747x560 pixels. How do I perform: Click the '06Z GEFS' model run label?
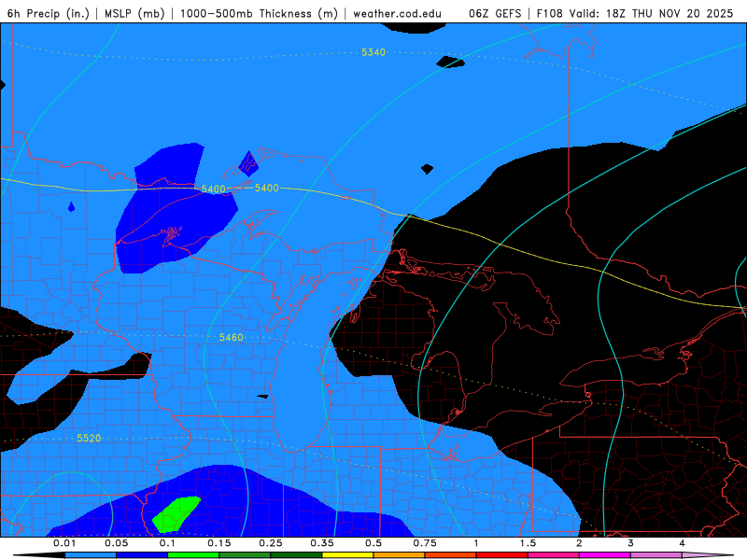pyautogui.click(x=495, y=13)
